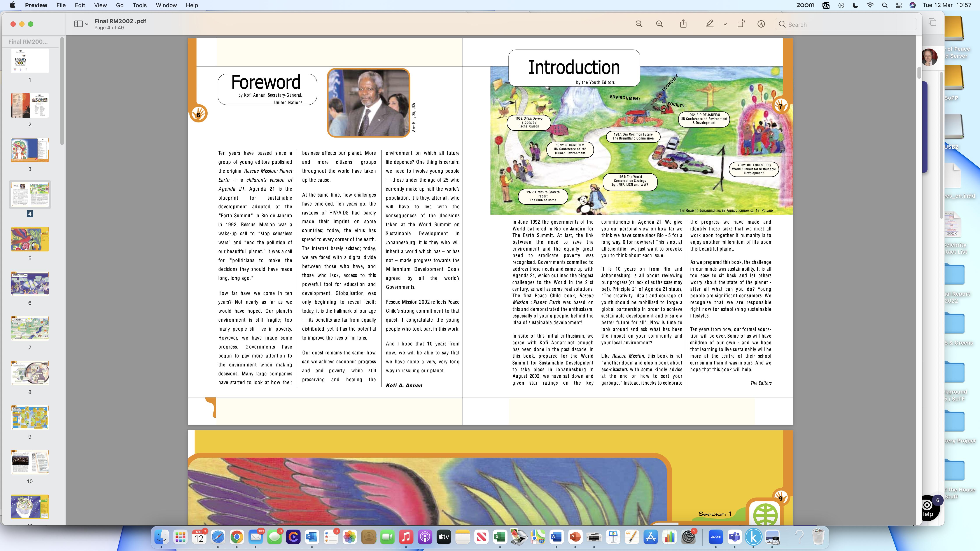980x551 pixels.
Task: Expand the sidebar view options chevron
Action: (87, 24)
